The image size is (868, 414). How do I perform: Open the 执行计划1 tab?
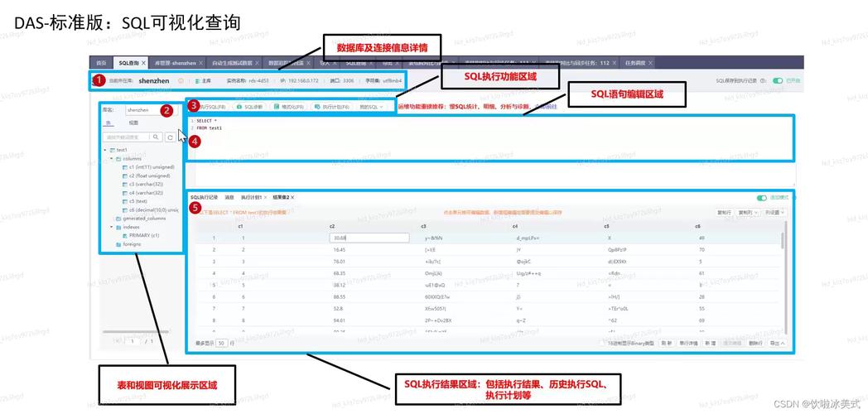(x=251, y=197)
